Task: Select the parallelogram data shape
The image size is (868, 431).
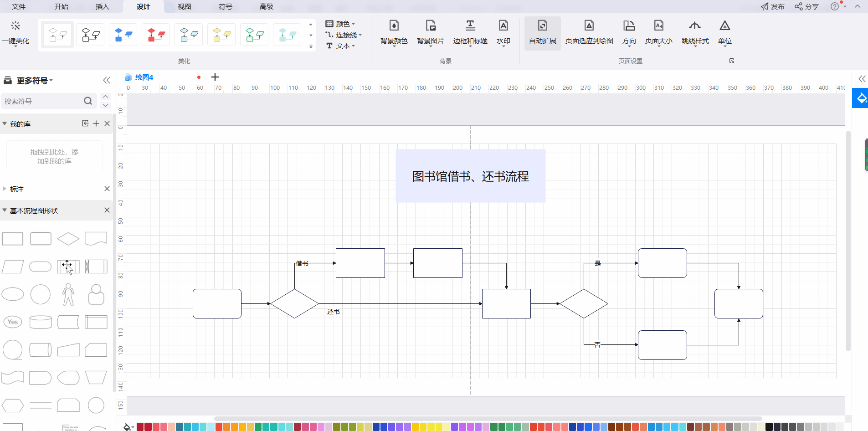Action: pos(13,267)
